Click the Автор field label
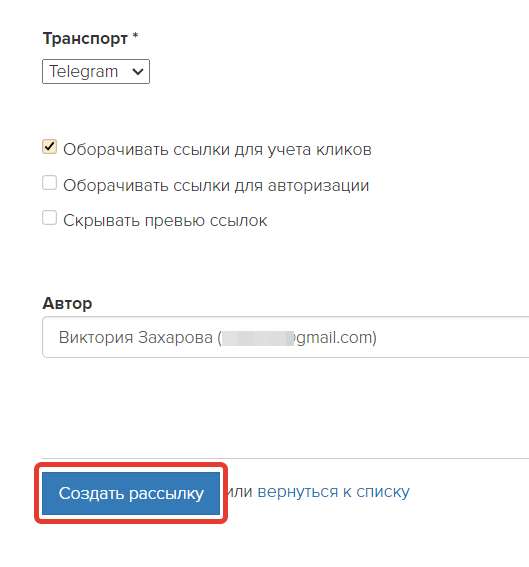529x567 pixels. 67,303
